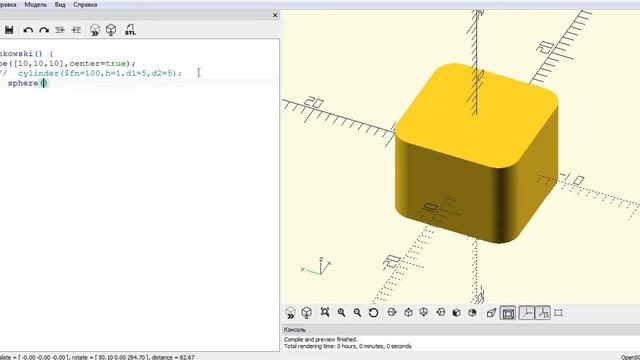The image size is (640, 360).
Task: Close the editor panel
Action: pos(275,15)
